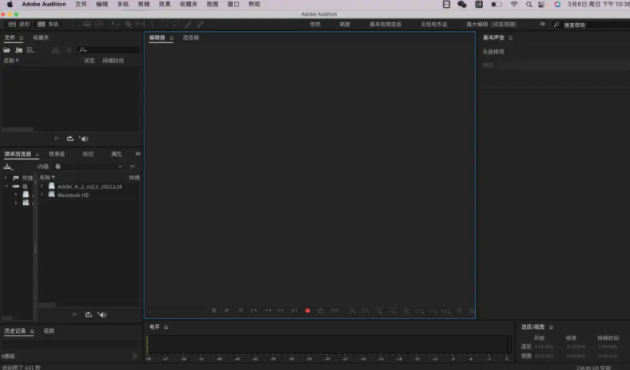The height and width of the screenshot is (370, 630).
Task: Click the import file icon in Files panel
Action: (x=18, y=50)
